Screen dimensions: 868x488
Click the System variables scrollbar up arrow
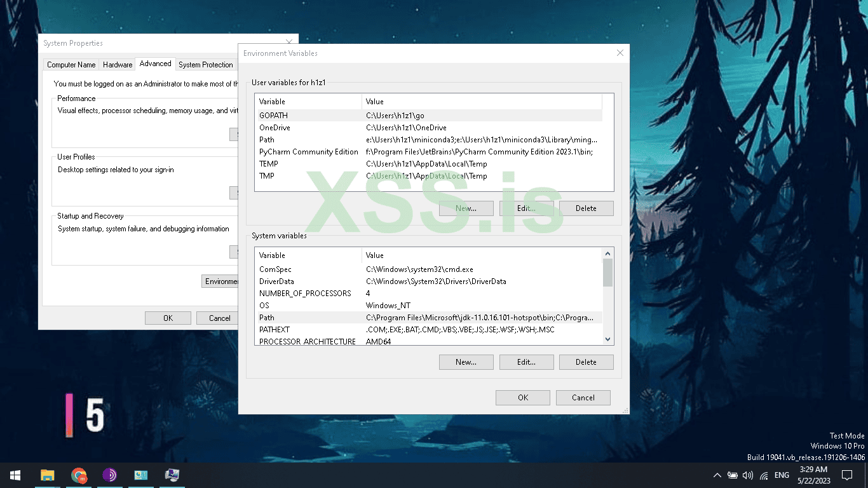[608, 254]
